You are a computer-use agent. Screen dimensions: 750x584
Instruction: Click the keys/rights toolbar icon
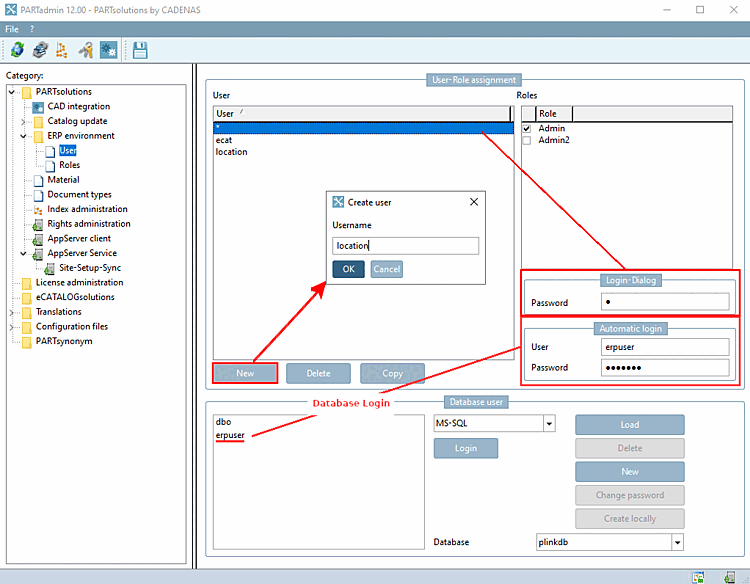(86, 50)
